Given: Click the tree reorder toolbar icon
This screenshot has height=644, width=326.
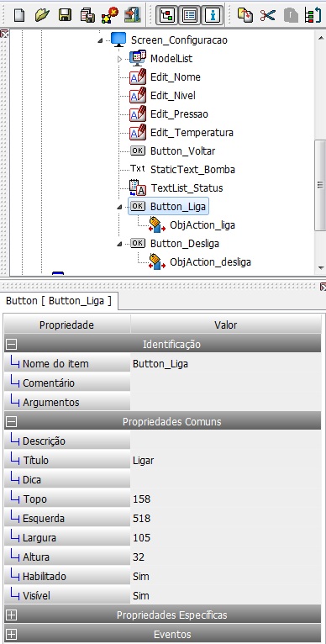Looking at the screenshot, I should pyautogui.click(x=313, y=16).
